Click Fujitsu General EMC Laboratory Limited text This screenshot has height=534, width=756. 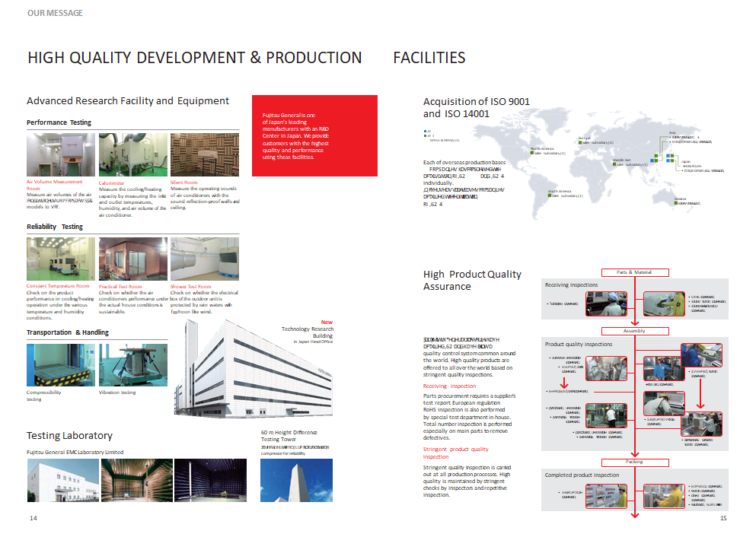point(75,452)
